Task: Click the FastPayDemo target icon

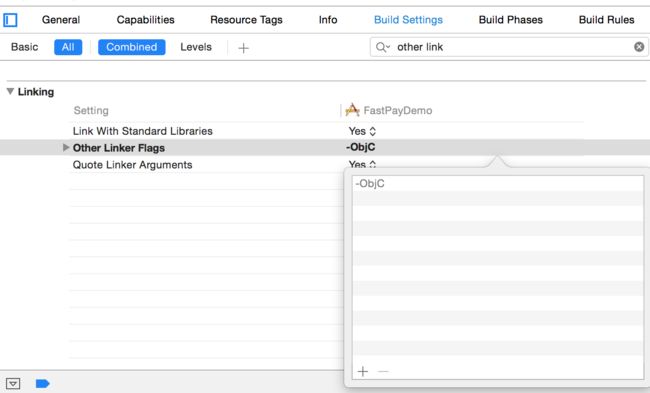Action: [352, 110]
